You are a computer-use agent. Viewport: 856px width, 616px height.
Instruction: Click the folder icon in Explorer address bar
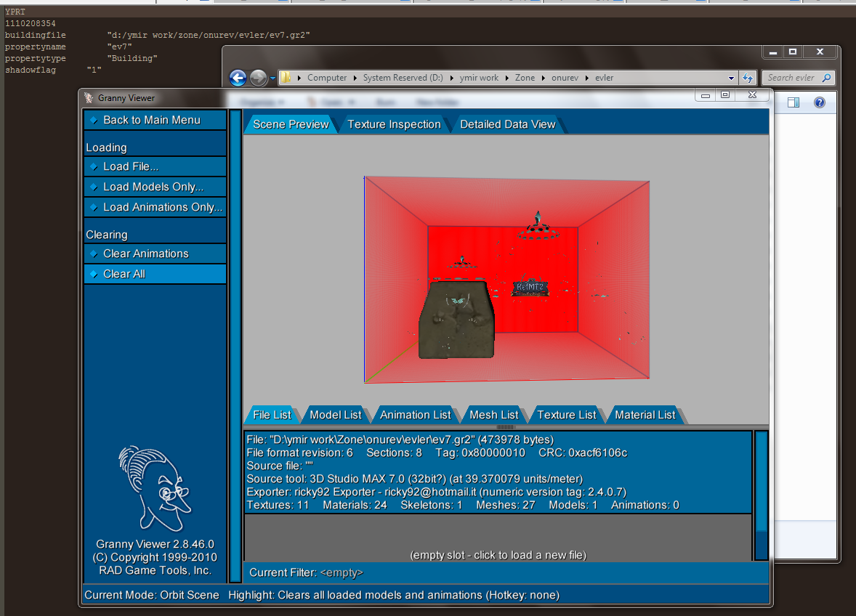(286, 78)
